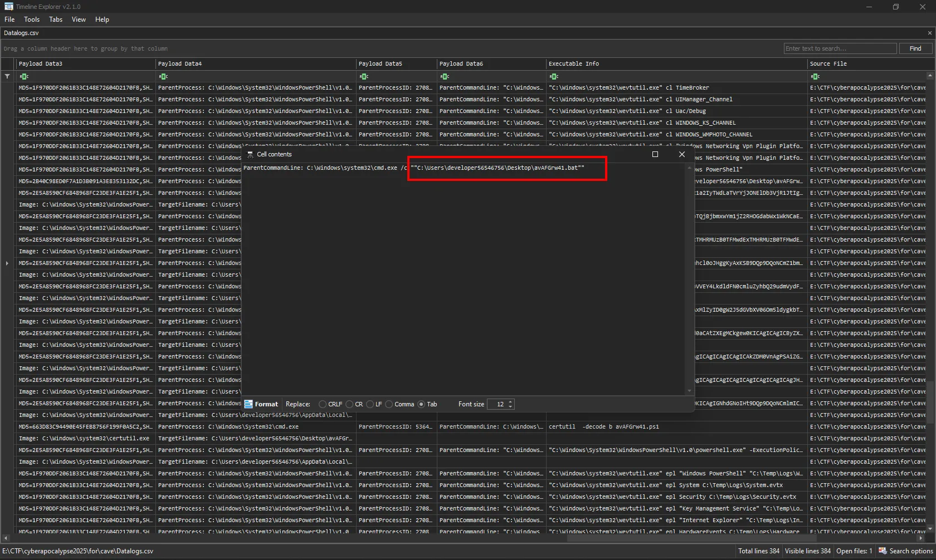Open the Tools menu
This screenshot has width=936, height=560.
click(32, 19)
